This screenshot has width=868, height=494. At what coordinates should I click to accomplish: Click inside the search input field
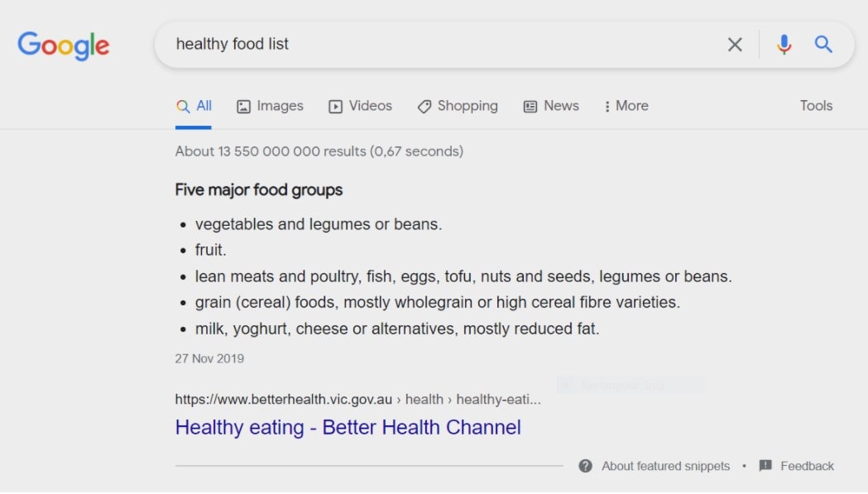coord(443,45)
